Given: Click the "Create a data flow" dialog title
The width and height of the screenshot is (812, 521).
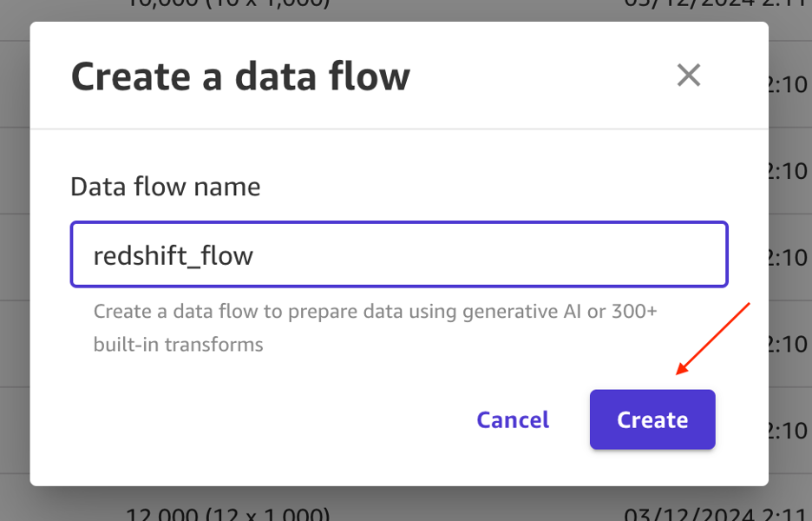Looking at the screenshot, I should 240,76.
